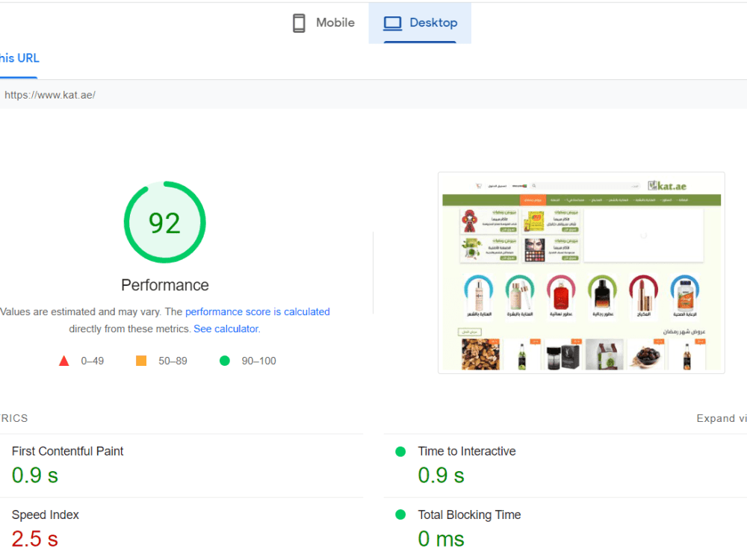Click the 90–100 legend range text

coord(258,361)
